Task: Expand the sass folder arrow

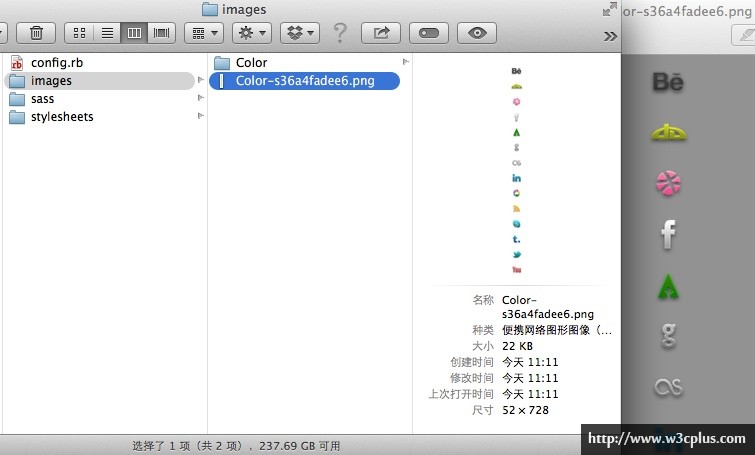Action: point(201,98)
